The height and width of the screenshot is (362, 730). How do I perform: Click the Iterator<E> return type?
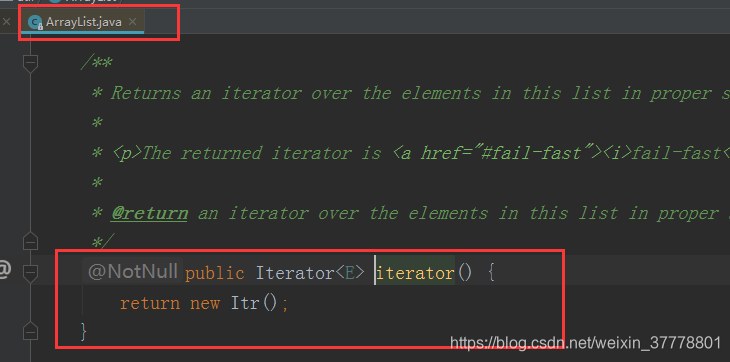(311, 273)
